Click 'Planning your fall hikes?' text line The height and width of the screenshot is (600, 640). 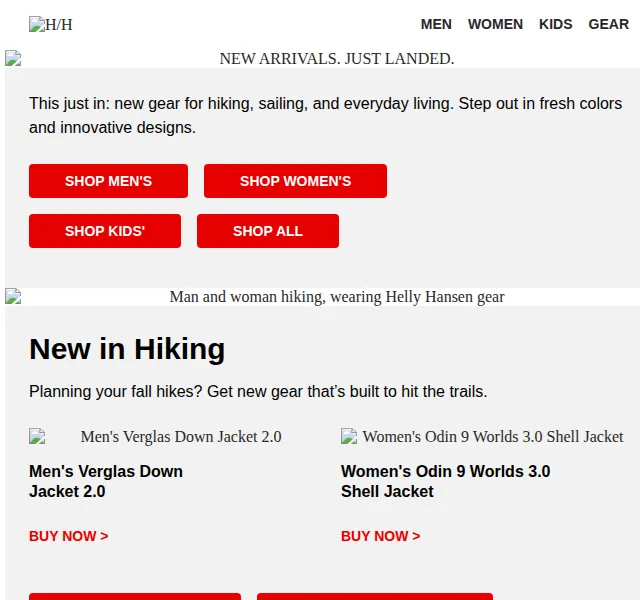point(258,391)
